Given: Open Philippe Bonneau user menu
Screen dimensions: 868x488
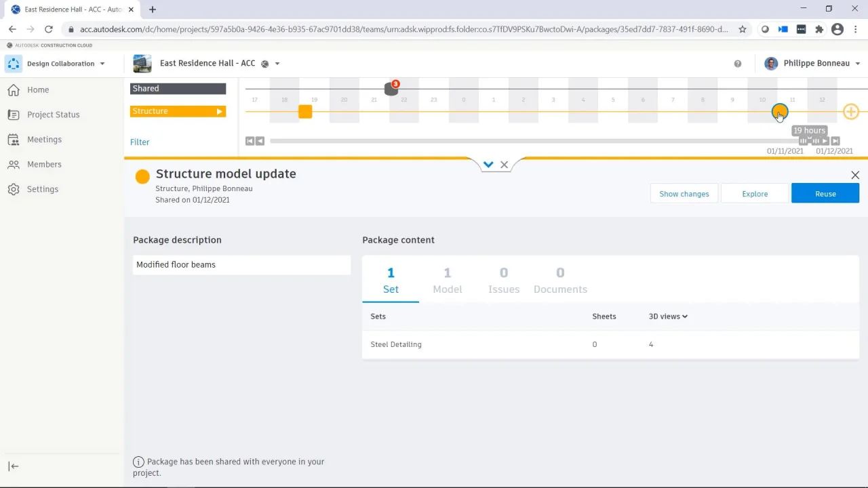Looking at the screenshot, I should click(812, 64).
